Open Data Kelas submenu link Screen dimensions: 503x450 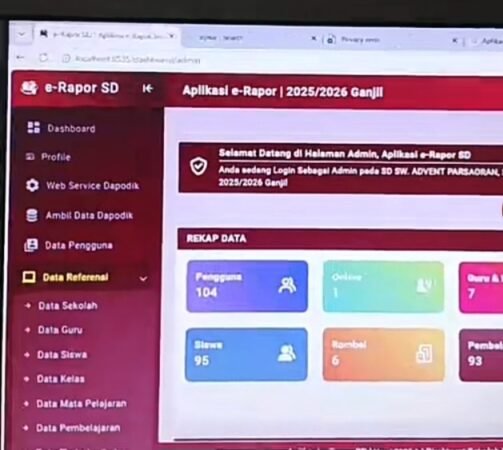coord(61,379)
